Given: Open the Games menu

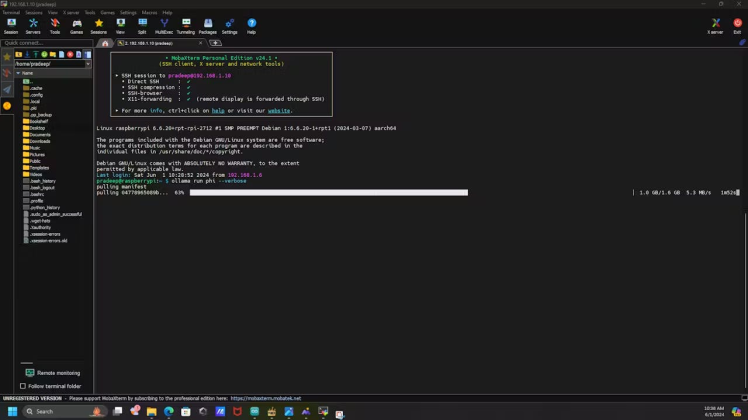Looking at the screenshot, I should [107, 12].
